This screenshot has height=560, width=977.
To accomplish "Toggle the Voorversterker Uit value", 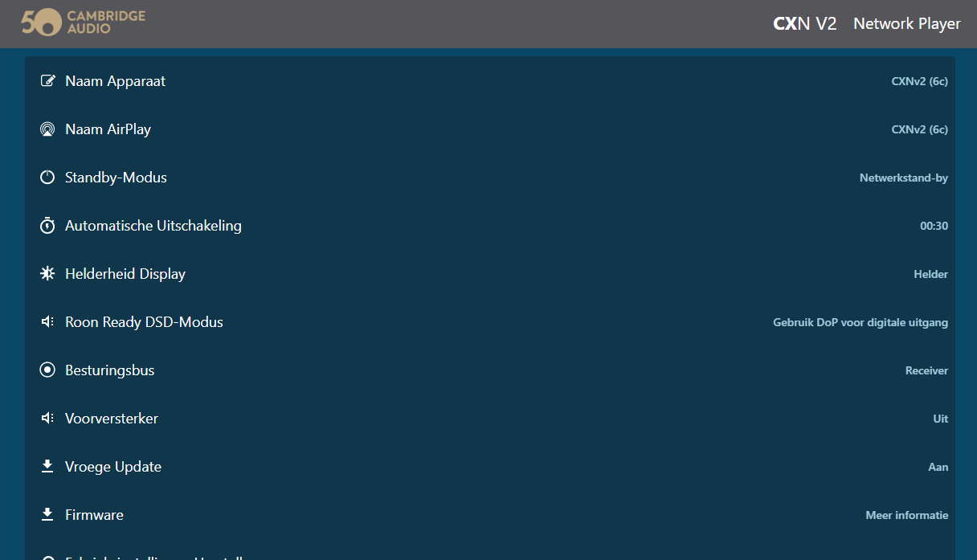I will [x=941, y=419].
